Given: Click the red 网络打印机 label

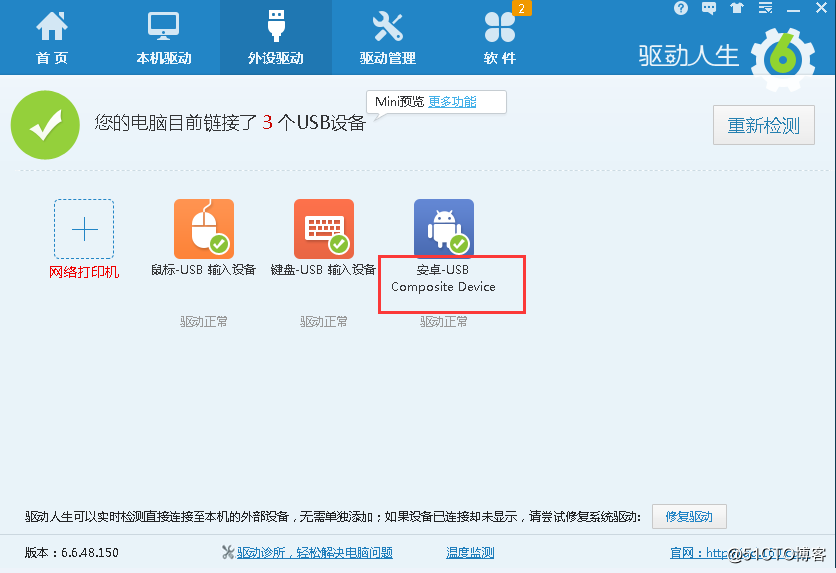Looking at the screenshot, I should (84, 272).
